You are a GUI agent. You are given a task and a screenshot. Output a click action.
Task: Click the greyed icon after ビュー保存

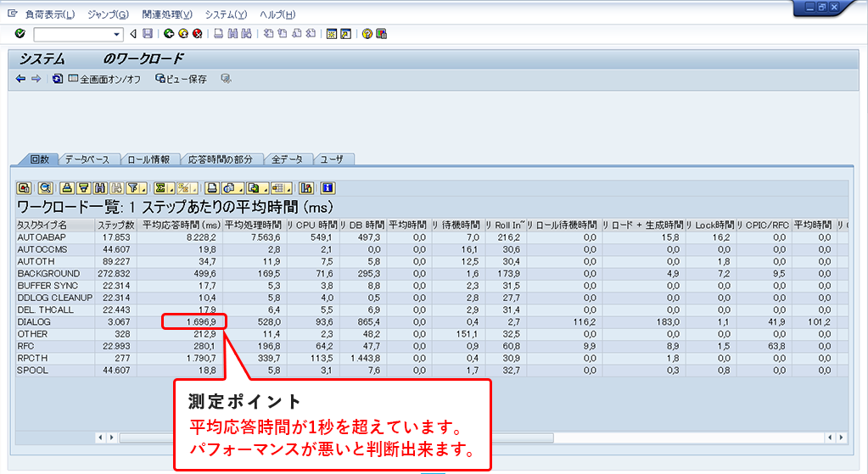226,79
